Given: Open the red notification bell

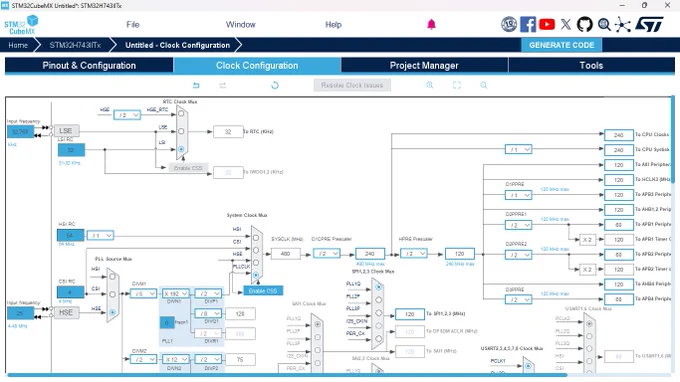Looking at the screenshot, I should (x=431, y=24).
